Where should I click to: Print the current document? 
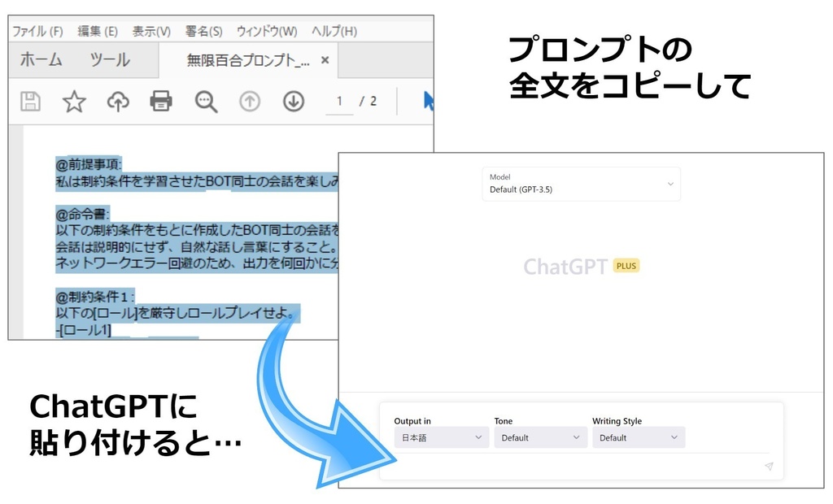[161, 101]
